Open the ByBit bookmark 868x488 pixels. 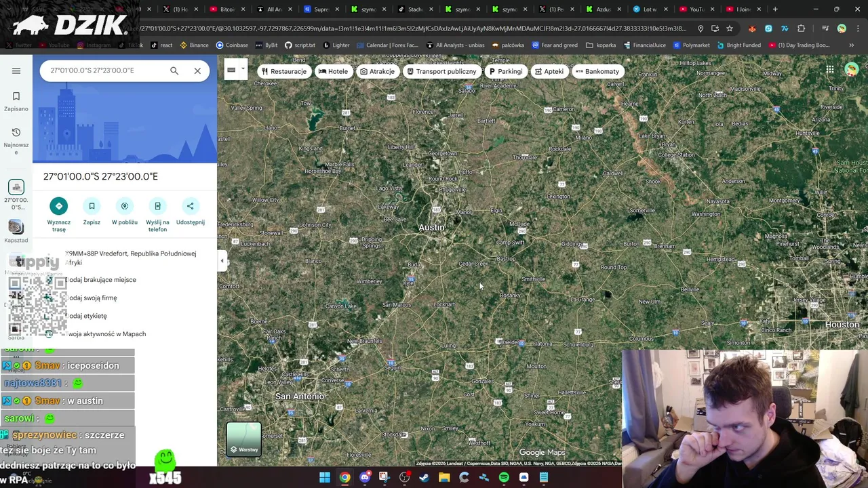point(267,45)
